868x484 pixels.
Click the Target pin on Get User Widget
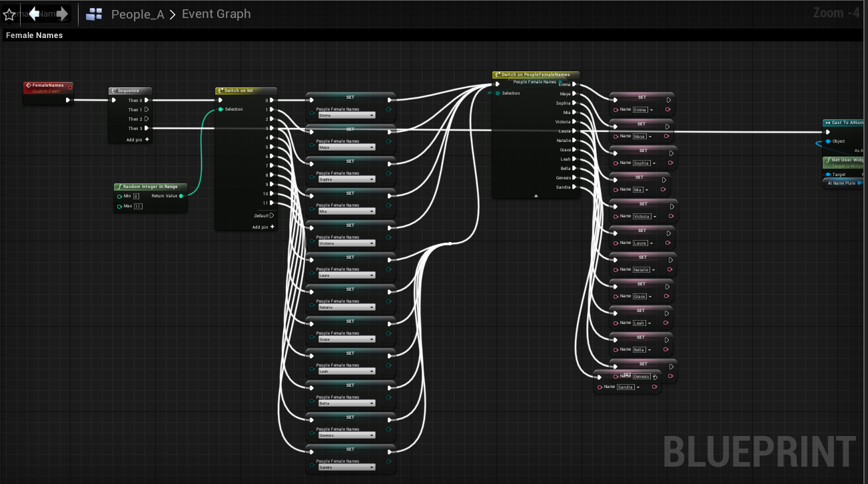[x=828, y=175]
